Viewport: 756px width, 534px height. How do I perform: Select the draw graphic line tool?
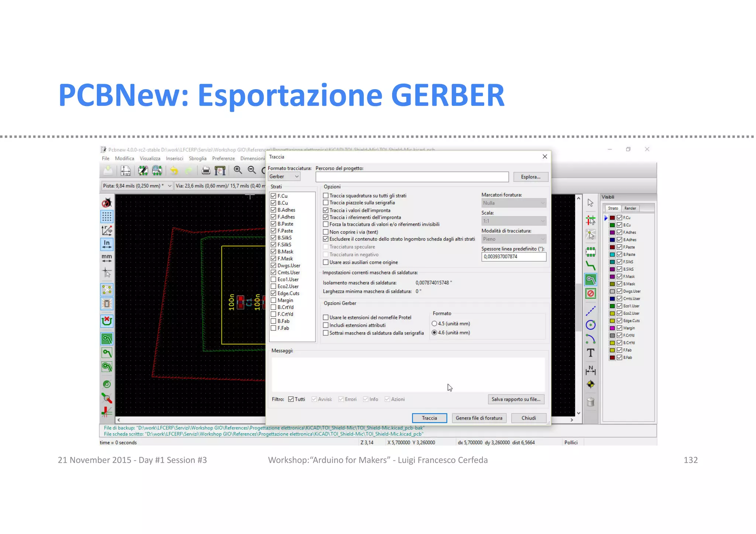[591, 311]
